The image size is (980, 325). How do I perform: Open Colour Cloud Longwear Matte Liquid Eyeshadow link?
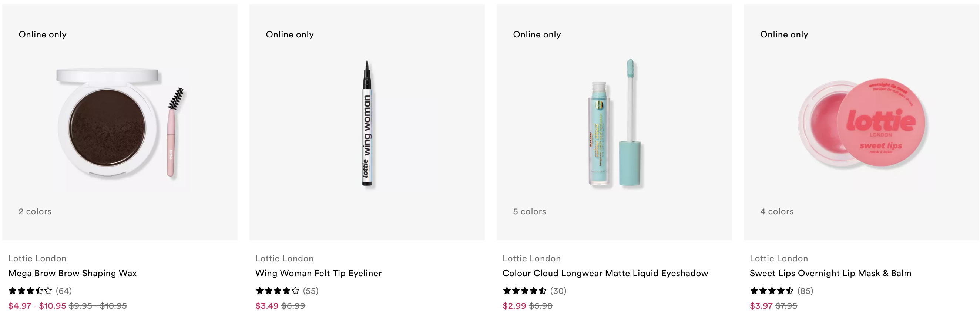click(605, 273)
